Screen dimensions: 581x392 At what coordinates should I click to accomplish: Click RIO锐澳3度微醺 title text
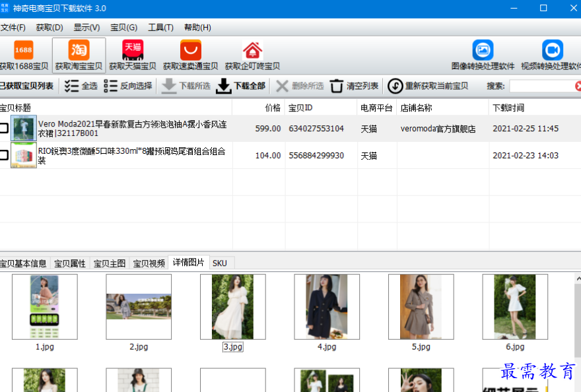pyautogui.click(x=131, y=156)
